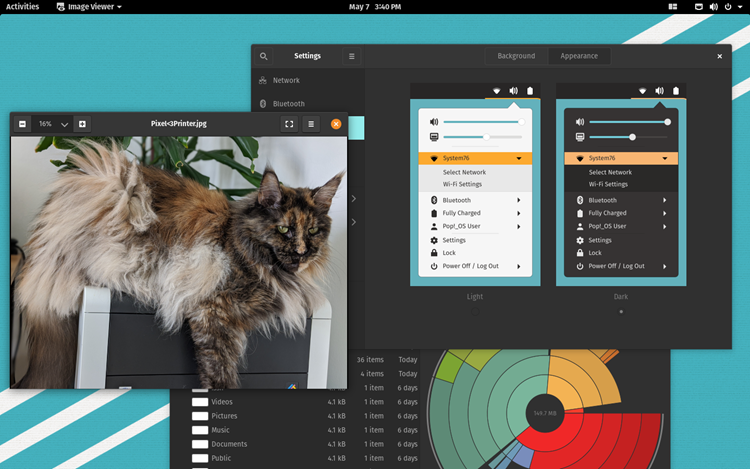Zoom in with the plus button in Image Viewer
750x469 pixels.
click(82, 124)
